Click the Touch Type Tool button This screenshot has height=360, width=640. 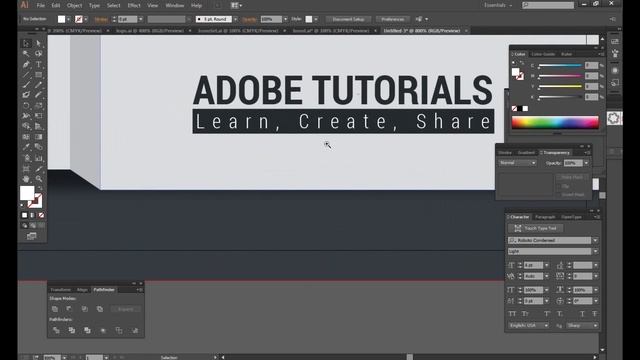point(536,228)
